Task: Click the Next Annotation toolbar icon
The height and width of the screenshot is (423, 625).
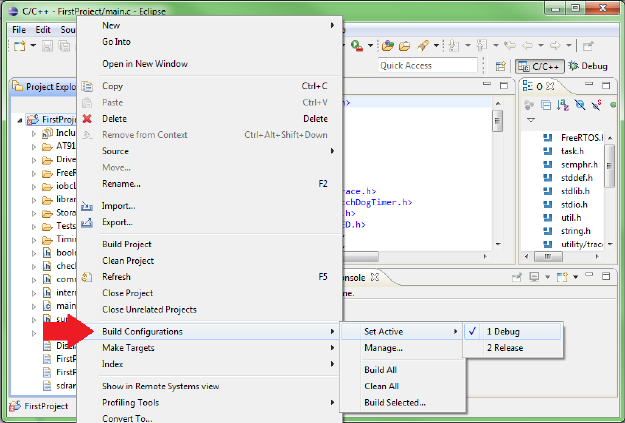Action: (454, 46)
